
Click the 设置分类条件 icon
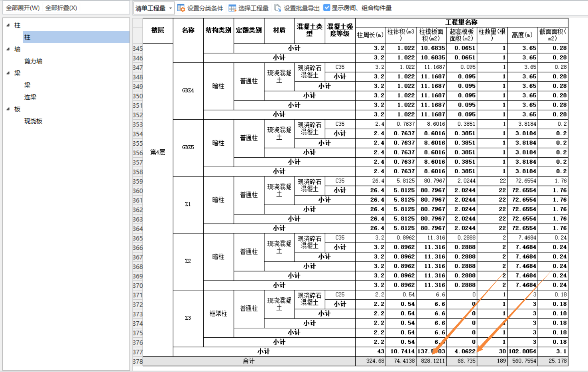tap(181, 8)
